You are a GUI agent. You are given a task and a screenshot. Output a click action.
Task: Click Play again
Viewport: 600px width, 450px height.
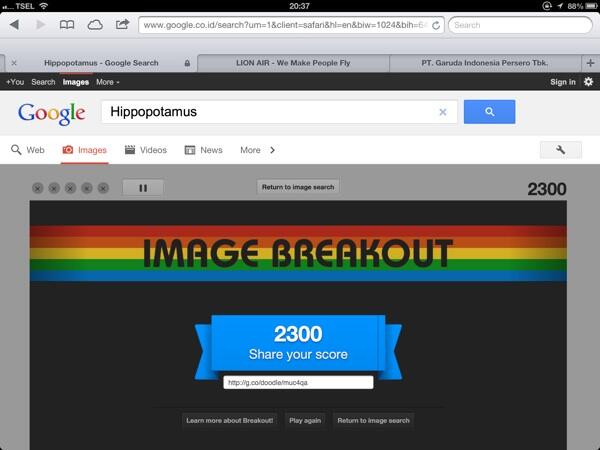point(305,421)
